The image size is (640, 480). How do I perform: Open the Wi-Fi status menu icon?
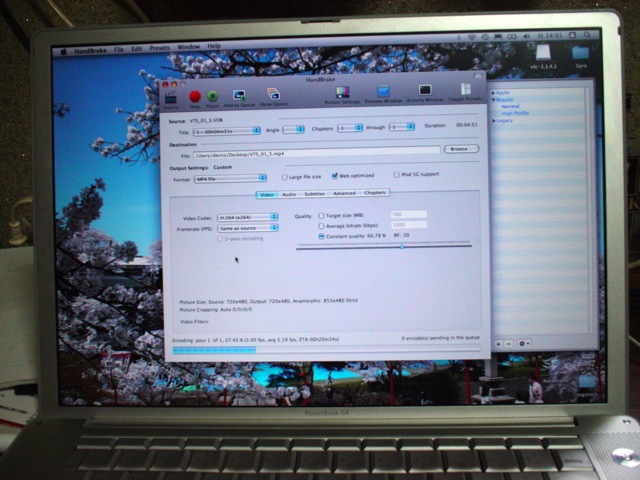tap(471, 37)
